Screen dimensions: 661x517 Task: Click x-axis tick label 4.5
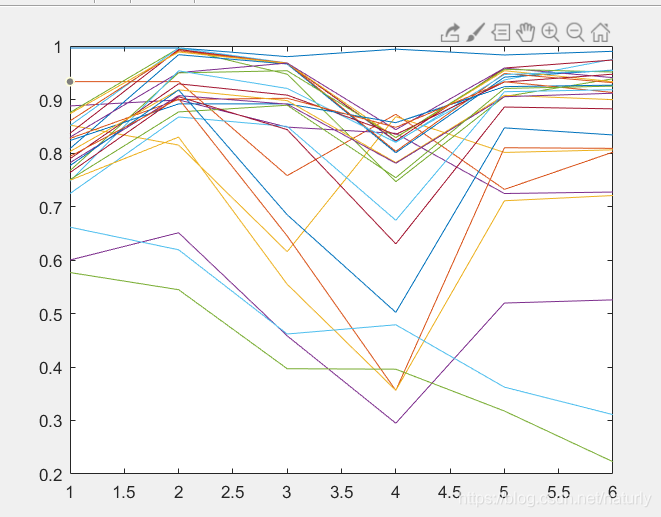450,492
